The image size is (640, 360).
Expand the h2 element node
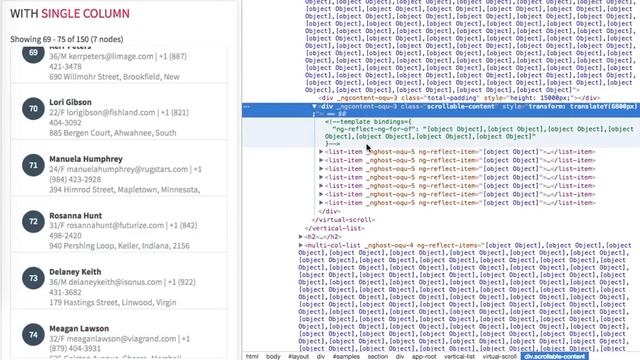click(x=301, y=237)
